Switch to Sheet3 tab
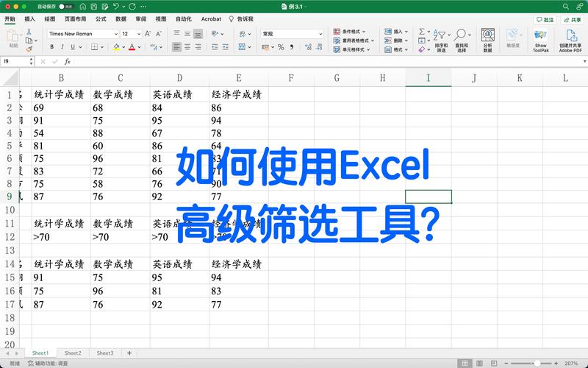Viewport: 588px width, 368px height. (105, 353)
